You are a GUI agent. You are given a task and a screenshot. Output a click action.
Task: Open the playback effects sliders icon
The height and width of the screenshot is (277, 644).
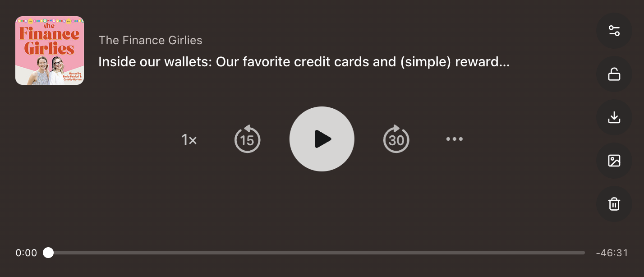[614, 31]
